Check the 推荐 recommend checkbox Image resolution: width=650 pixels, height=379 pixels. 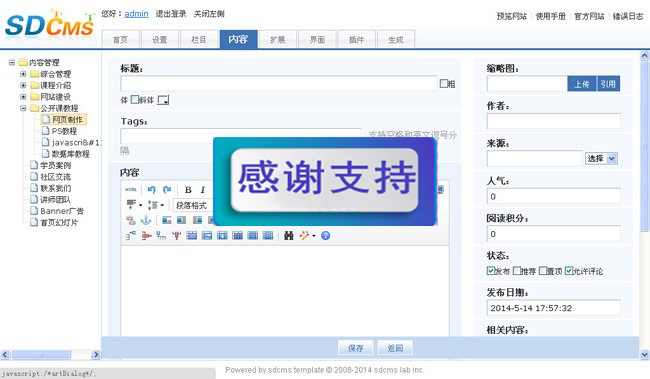point(517,271)
